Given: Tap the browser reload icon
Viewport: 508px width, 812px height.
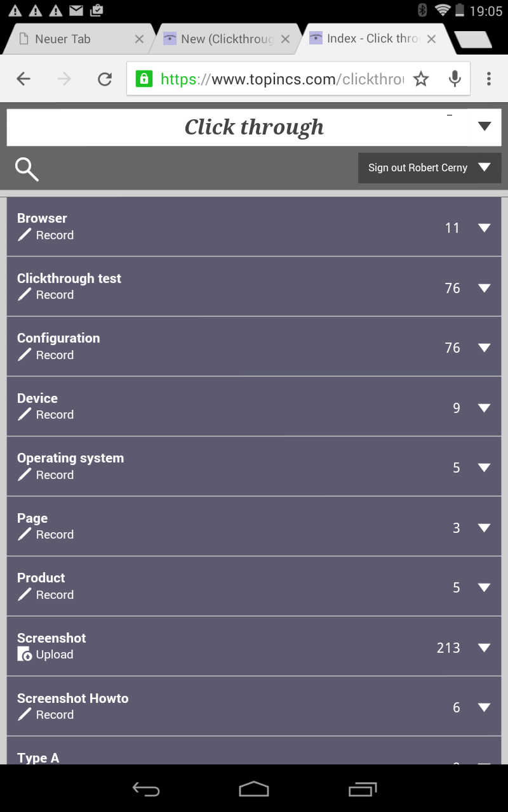Looking at the screenshot, I should (105, 79).
